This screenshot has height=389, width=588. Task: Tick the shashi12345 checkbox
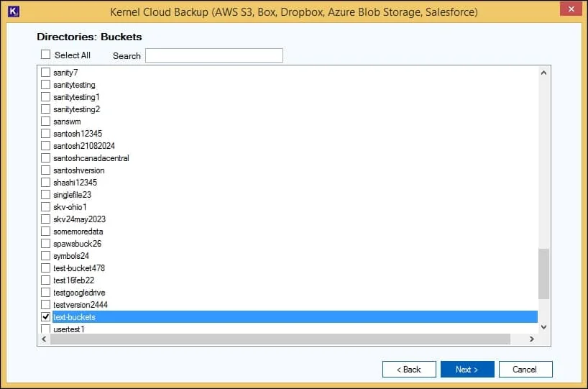tap(46, 183)
